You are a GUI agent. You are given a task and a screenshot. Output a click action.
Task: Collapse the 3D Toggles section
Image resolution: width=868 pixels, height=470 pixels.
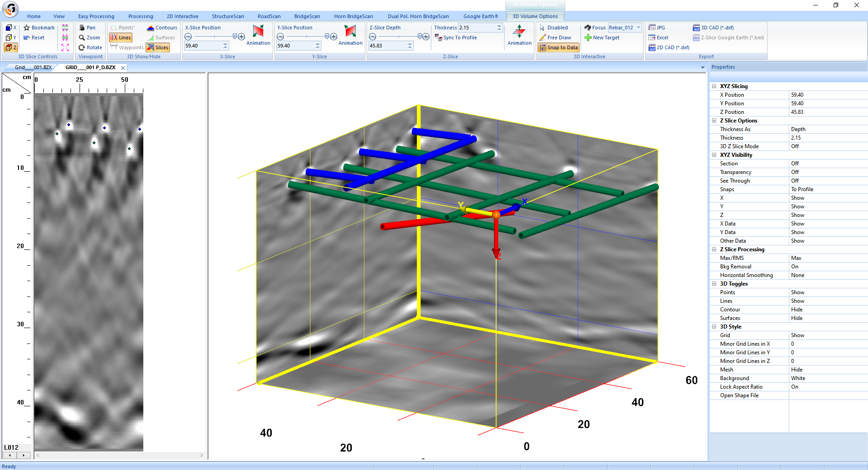coord(713,284)
